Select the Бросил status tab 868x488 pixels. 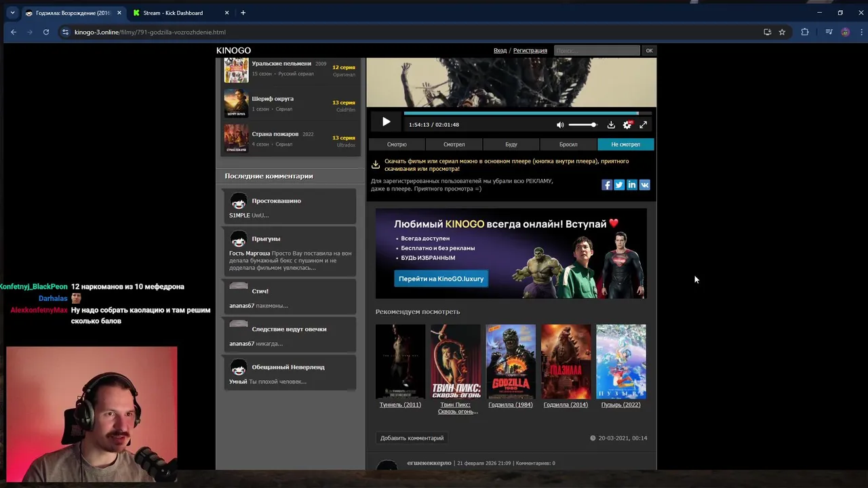[568, 144]
